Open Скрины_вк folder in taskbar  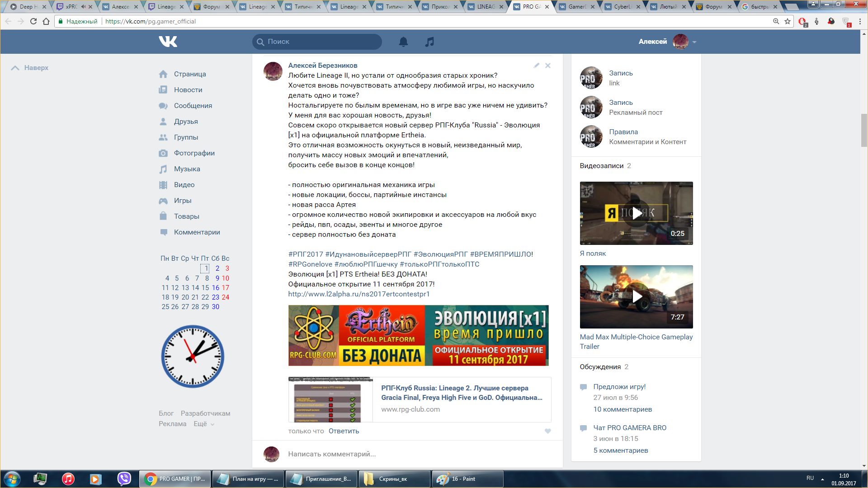(395, 479)
